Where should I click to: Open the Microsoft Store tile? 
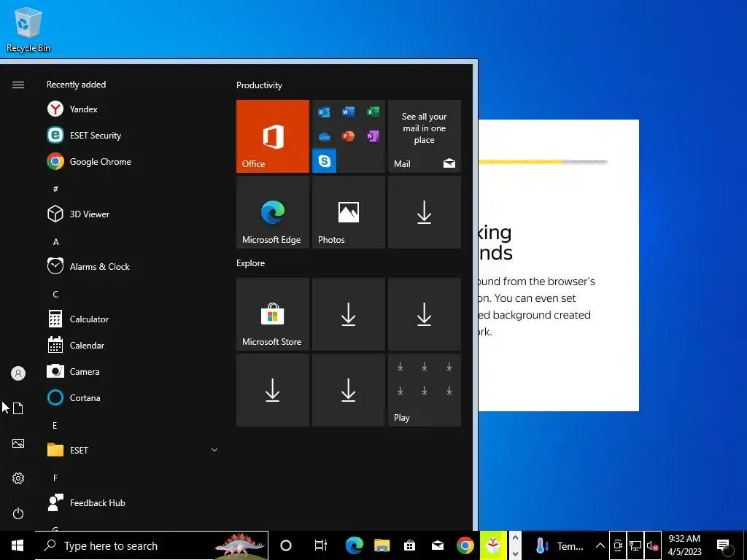[x=273, y=314]
